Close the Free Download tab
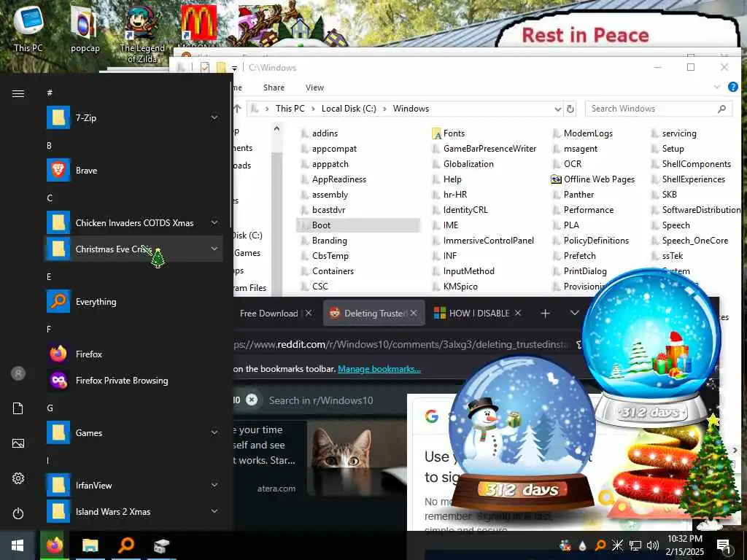This screenshot has width=747, height=560. point(309,313)
